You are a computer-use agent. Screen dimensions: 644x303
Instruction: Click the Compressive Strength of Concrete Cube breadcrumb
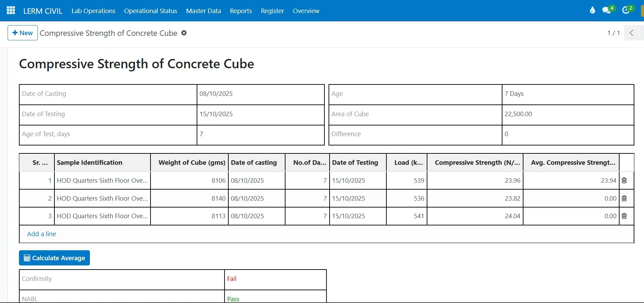pos(108,33)
